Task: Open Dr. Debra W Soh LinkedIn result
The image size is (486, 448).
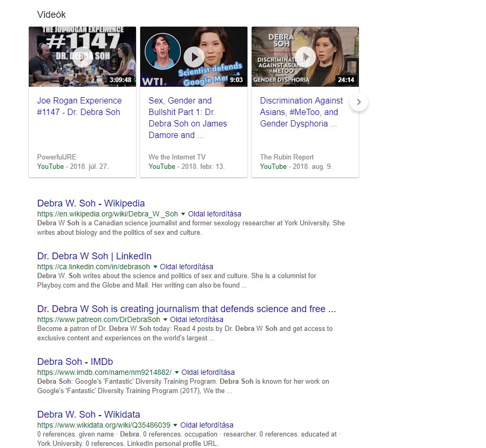Action: (x=94, y=256)
